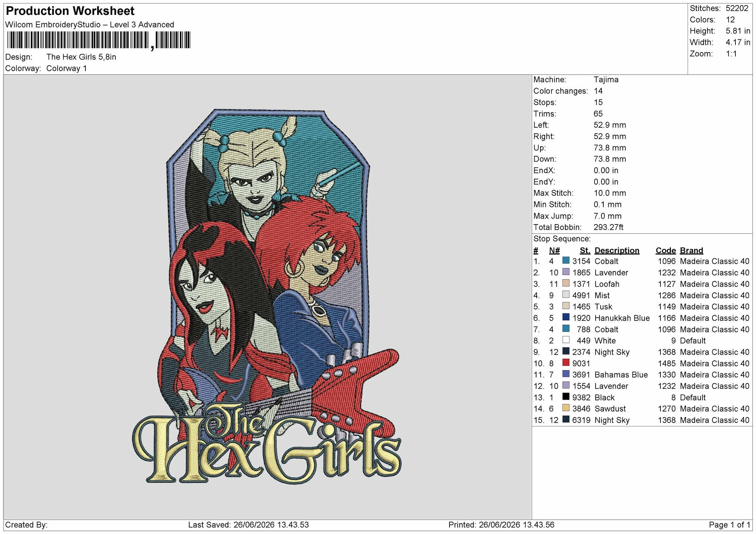The height and width of the screenshot is (534, 756).
Task: Click the Zoom value '1:1'
Action: point(731,54)
